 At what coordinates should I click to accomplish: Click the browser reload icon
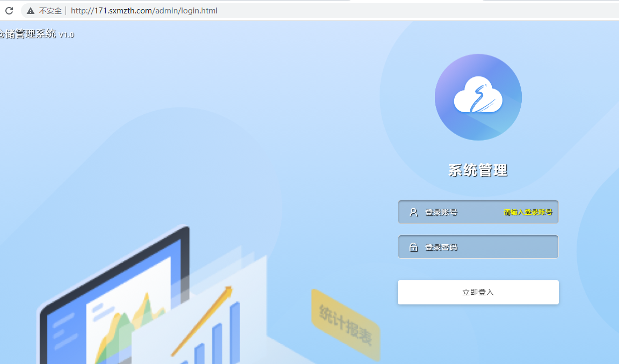pos(9,10)
